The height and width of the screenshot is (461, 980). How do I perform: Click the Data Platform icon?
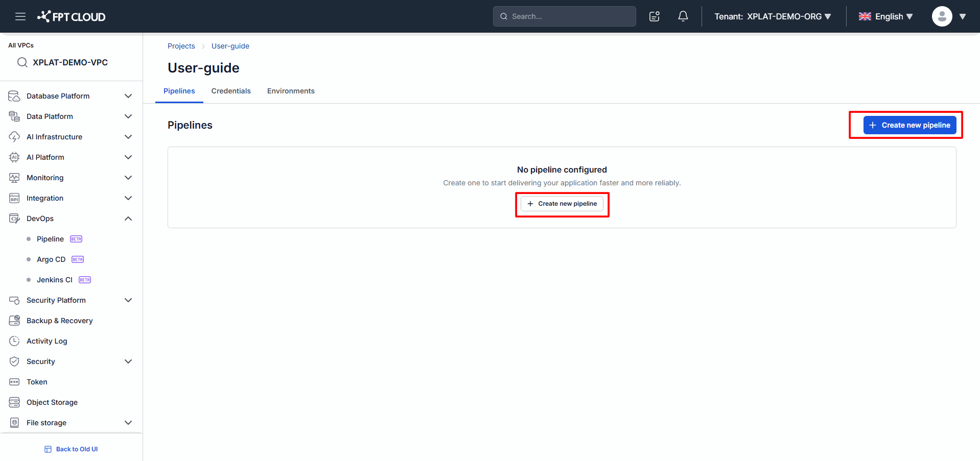click(14, 116)
